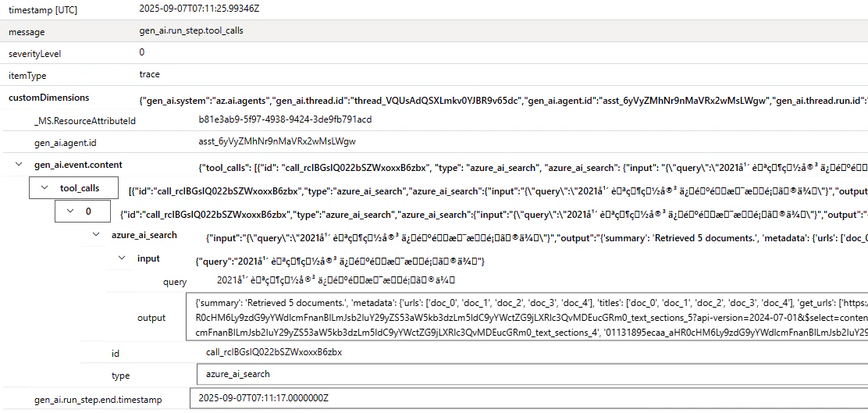Click the resource ID b81e3ab9-5f97-4938 value
868x413 pixels.
click(285, 119)
